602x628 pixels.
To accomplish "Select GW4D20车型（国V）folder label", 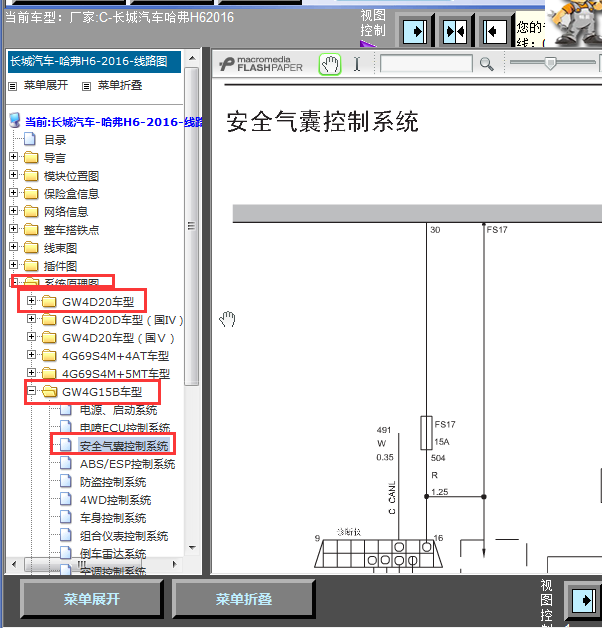I will click(118, 338).
